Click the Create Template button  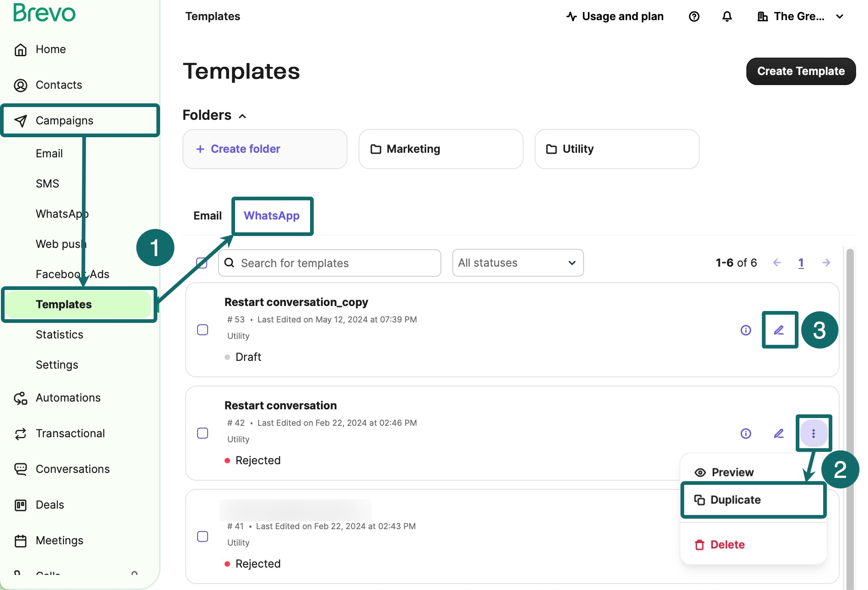pyautogui.click(x=800, y=71)
